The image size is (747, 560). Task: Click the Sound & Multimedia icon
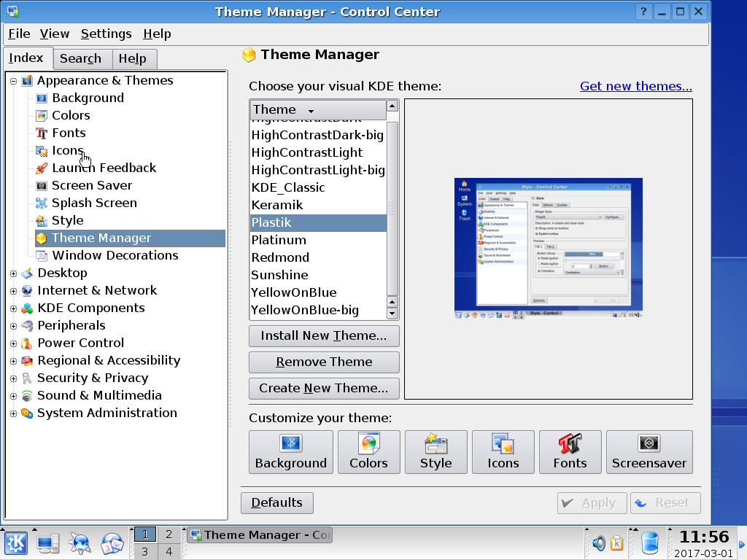(27, 396)
